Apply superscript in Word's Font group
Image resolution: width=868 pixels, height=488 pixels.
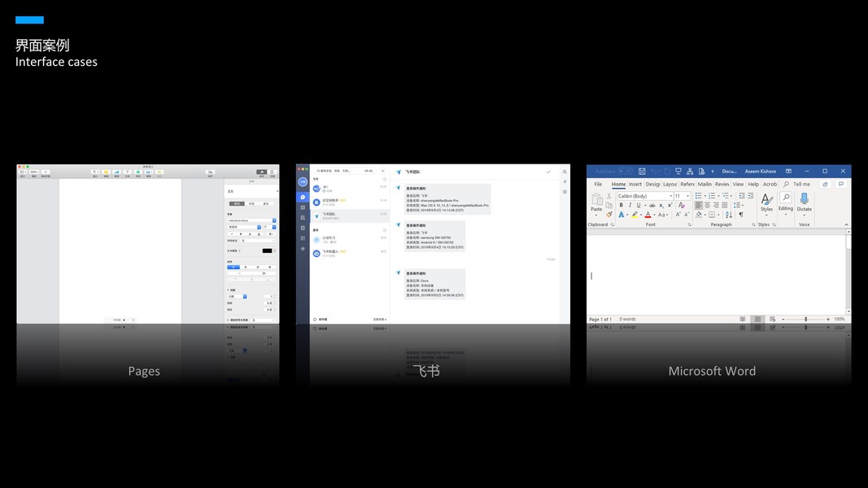[670, 205]
